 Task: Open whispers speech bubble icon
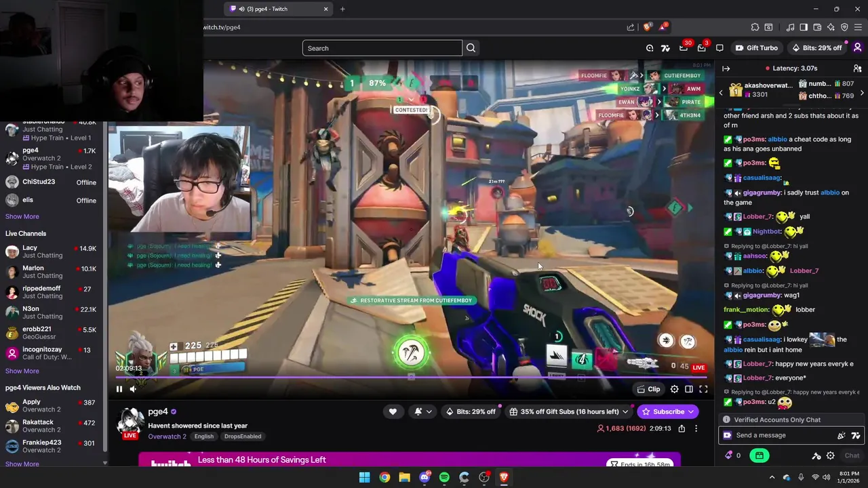pyautogui.click(x=719, y=48)
